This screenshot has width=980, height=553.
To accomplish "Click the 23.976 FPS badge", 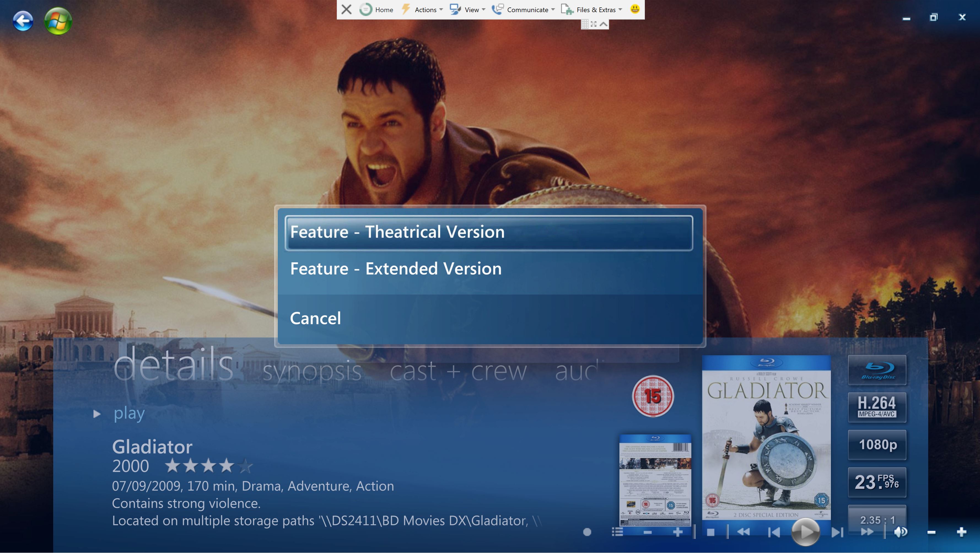I will point(877,482).
